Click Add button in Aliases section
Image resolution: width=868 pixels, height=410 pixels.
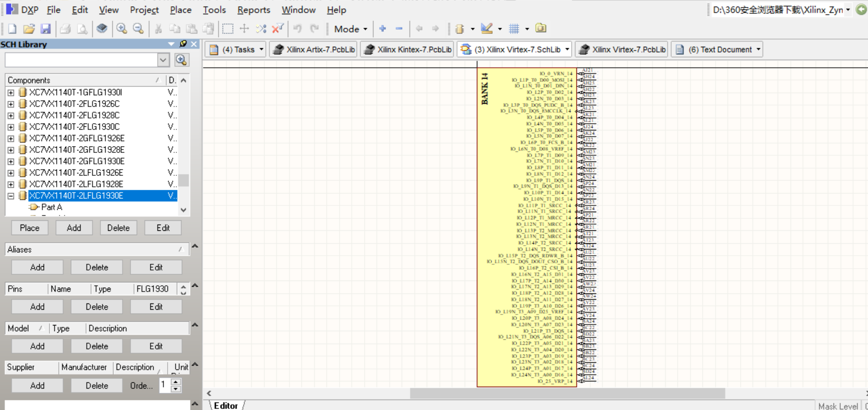(37, 267)
